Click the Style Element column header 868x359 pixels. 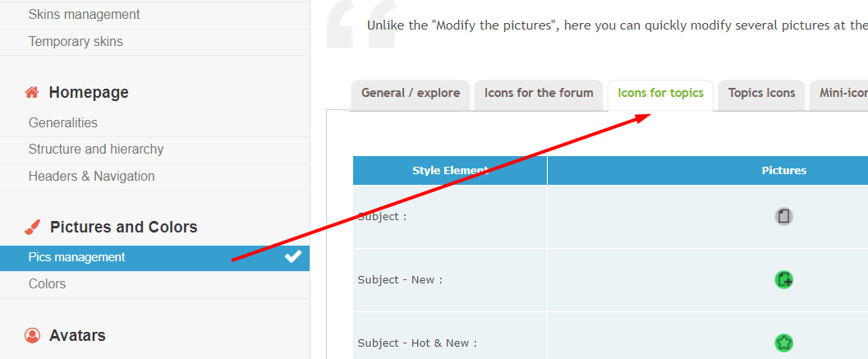(450, 170)
